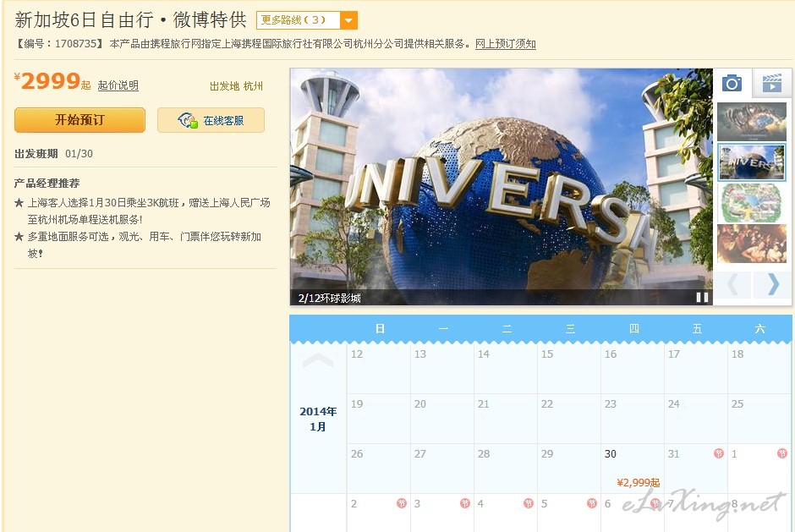Screen dimensions: 795x532
Task: Show previous set of gallery thumbnails
Action: [x=732, y=284]
